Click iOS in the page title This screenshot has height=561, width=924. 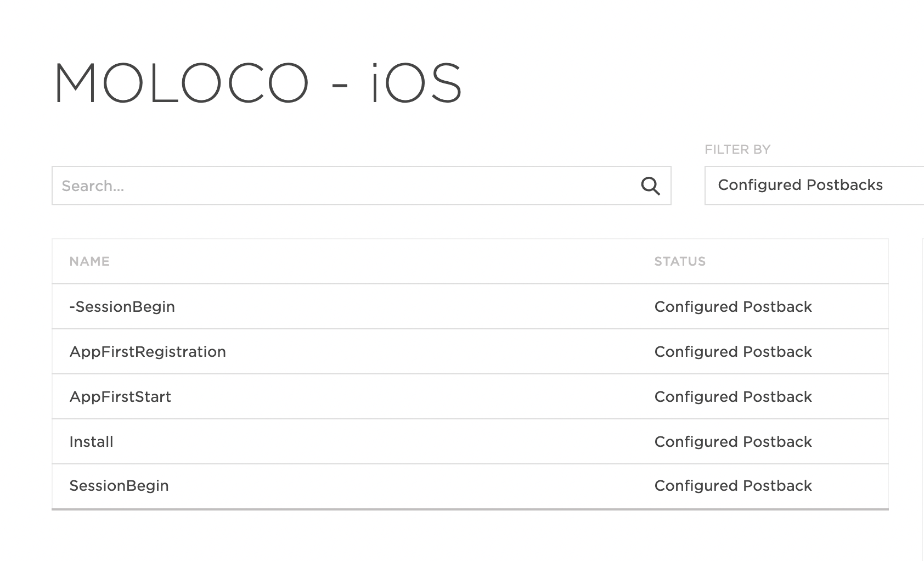[416, 83]
